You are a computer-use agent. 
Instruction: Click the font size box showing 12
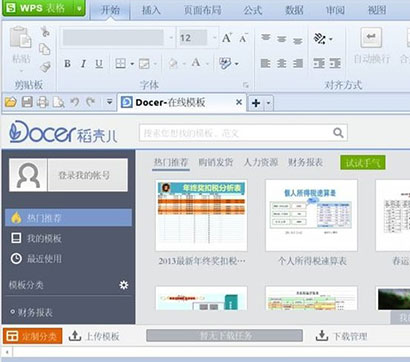[x=193, y=38]
